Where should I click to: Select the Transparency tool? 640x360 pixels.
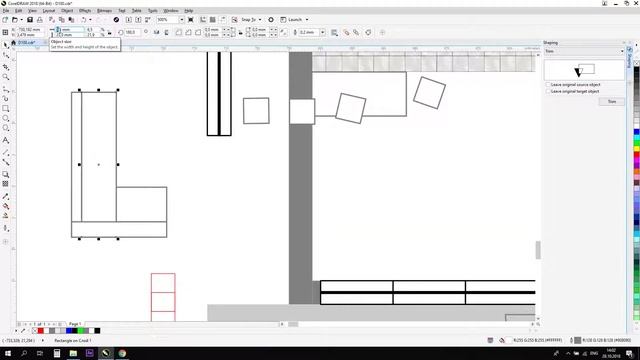point(6,184)
